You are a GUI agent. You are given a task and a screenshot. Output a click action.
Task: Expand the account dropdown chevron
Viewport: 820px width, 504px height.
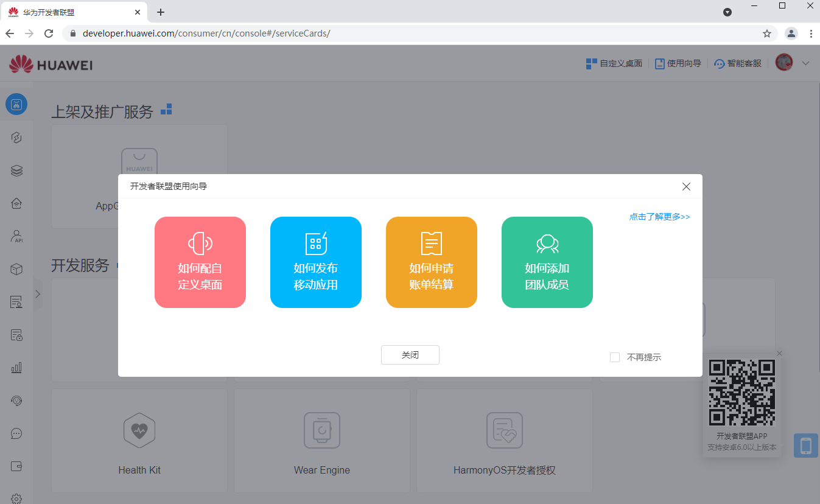[x=806, y=63]
